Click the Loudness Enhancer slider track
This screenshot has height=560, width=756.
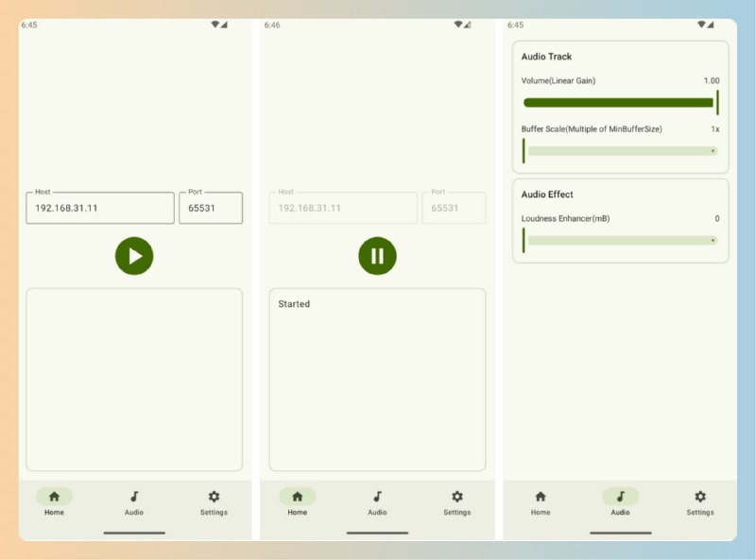[x=621, y=241]
